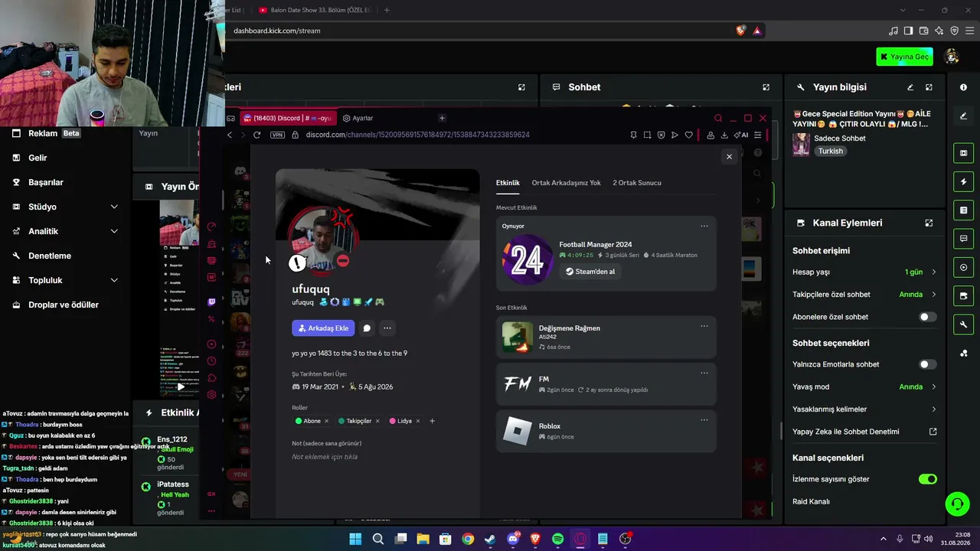Switch to 2 Ortak Sunucu tab
Image resolution: width=980 pixels, height=551 pixels.
coord(637,183)
